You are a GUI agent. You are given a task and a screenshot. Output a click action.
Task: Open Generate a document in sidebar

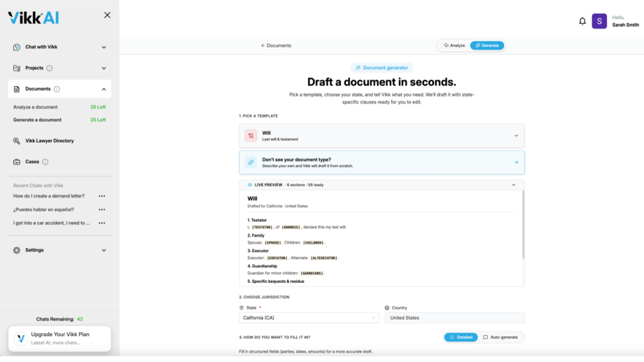(x=37, y=120)
